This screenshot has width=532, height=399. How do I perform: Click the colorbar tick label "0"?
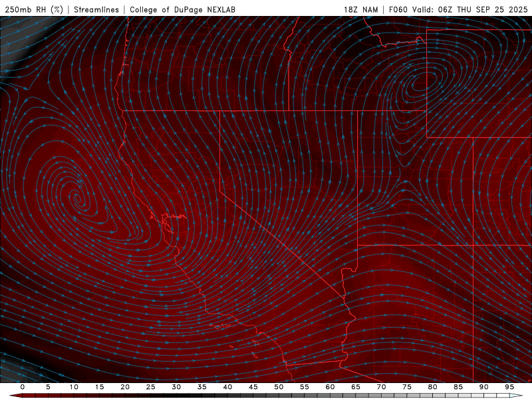pos(23,387)
